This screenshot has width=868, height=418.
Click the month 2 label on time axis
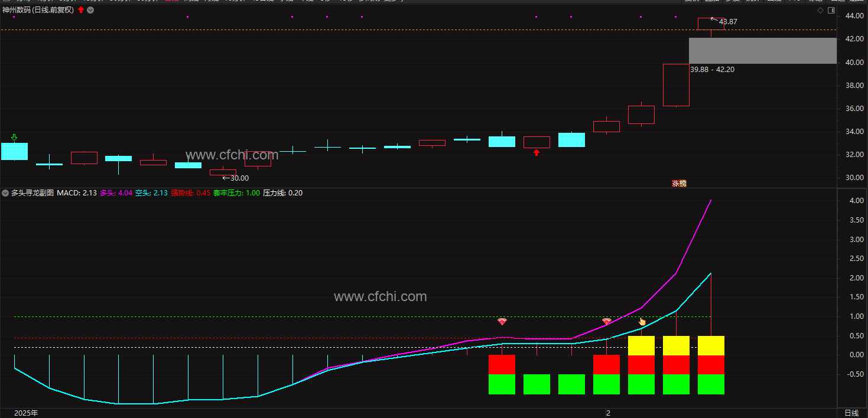coord(607,413)
